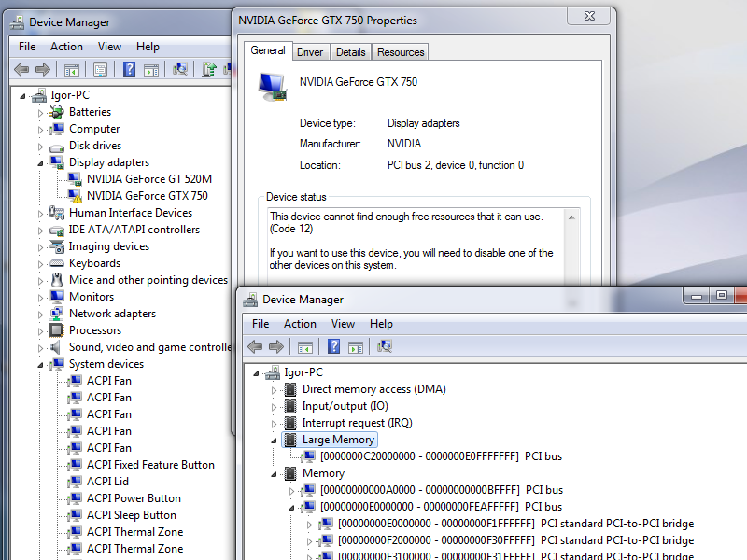Select the Igor-PC root in front window
Screen dimensions: 747x560
point(303,372)
